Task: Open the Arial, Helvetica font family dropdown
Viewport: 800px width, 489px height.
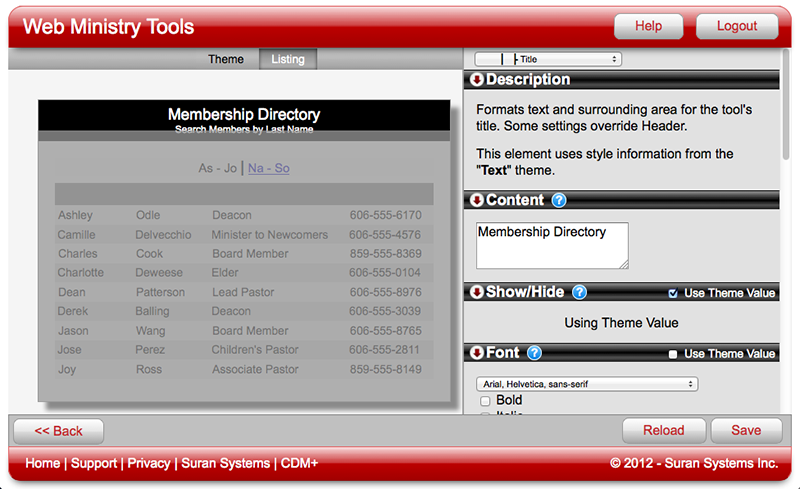Action: pos(586,384)
